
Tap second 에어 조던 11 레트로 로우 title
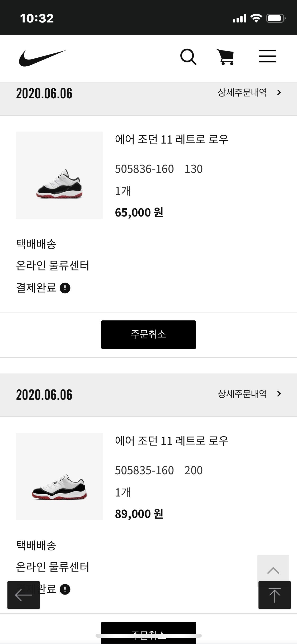[x=172, y=441]
